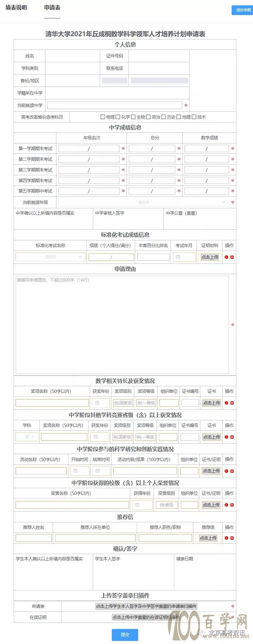Open the 申请表 tab
The image size is (253, 644).
[52, 8]
